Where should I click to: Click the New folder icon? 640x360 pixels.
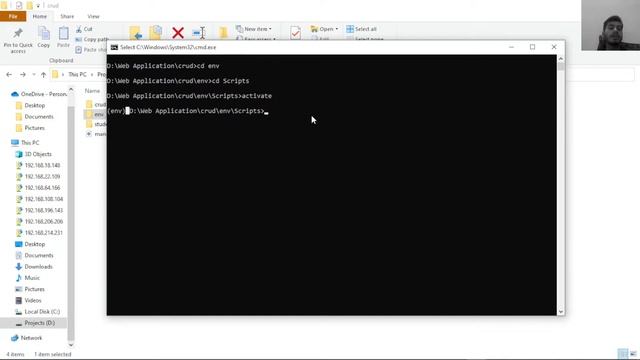point(223,33)
